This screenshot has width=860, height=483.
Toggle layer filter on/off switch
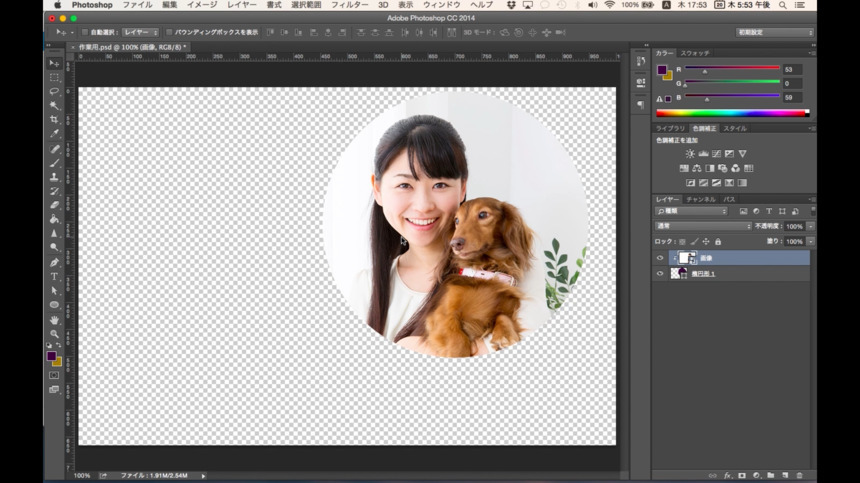[813, 211]
